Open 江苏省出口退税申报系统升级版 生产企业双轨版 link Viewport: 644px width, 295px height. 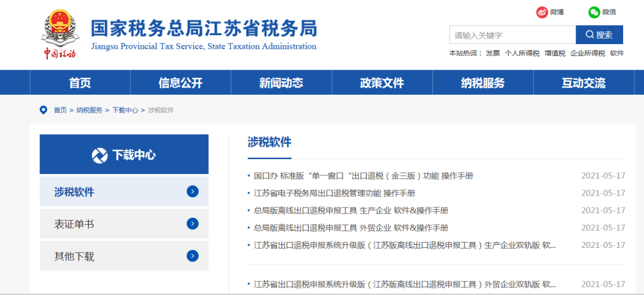405,246
